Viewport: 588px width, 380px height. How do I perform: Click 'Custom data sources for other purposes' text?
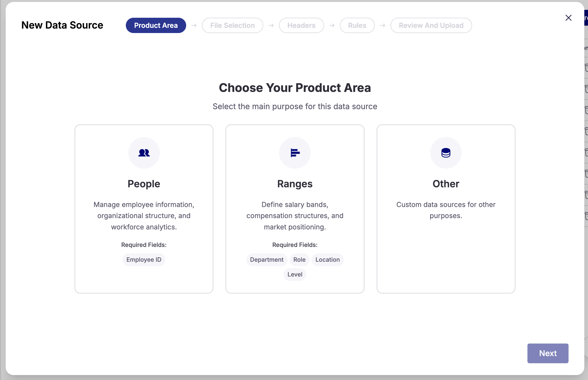click(446, 210)
